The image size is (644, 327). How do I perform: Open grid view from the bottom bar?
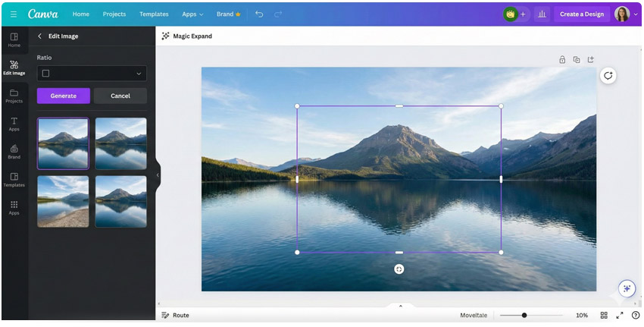(x=604, y=315)
